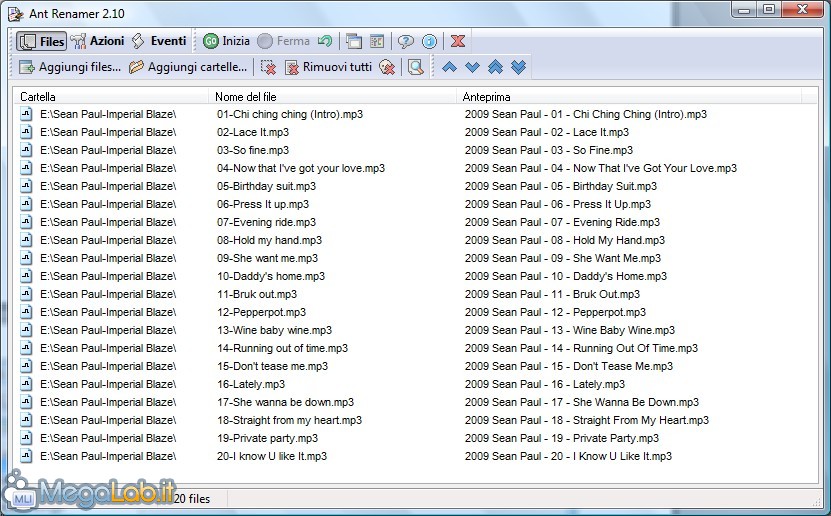Image resolution: width=831 pixels, height=516 pixels.
Task: Click the remove dead files skull icon
Action: (387, 67)
